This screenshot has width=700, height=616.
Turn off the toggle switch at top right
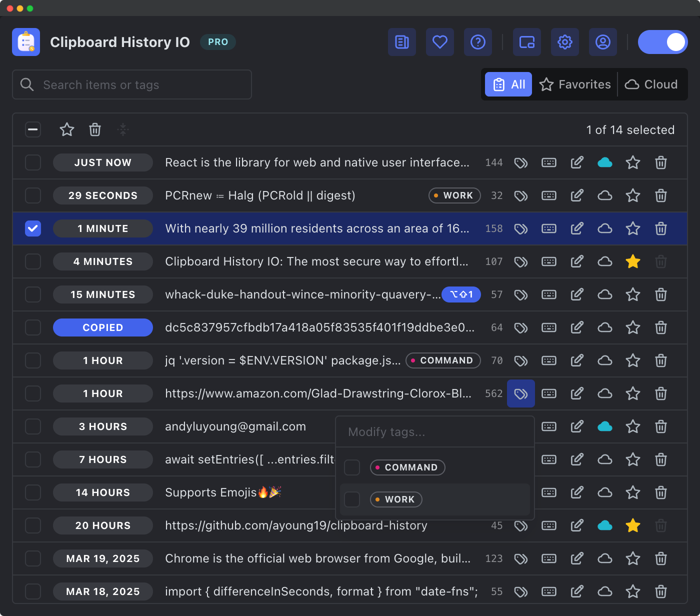coord(663,42)
